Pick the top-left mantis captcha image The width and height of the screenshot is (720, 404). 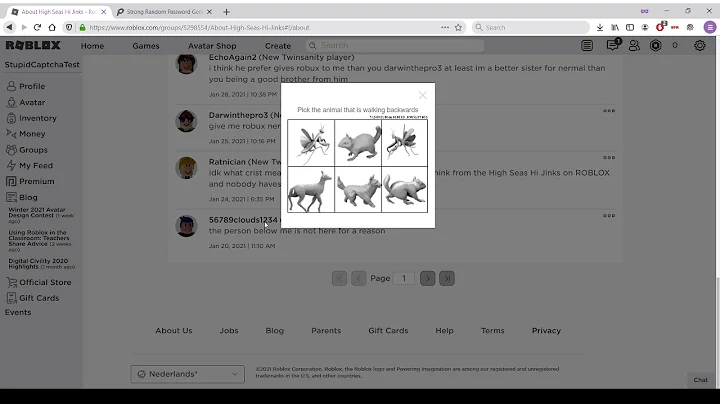click(x=311, y=143)
